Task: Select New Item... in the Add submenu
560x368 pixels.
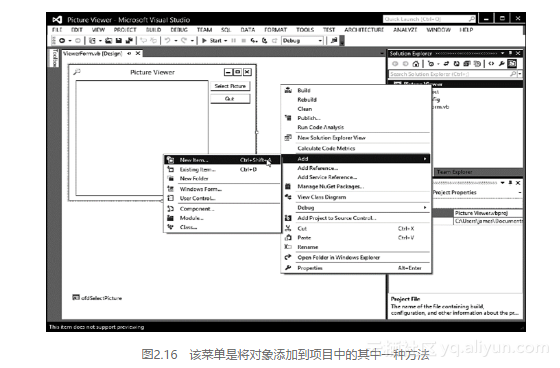Action: click(x=222, y=160)
